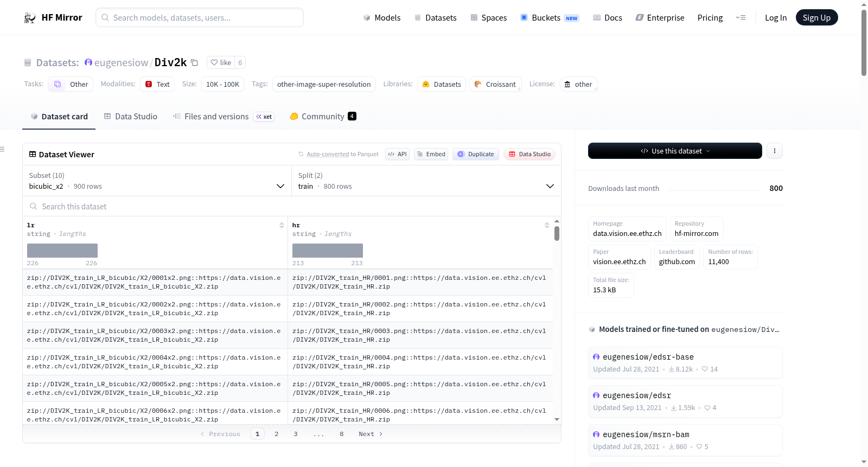Click the Embed button
Image resolution: width=868 pixels, height=467 pixels.
pos(431,154)
